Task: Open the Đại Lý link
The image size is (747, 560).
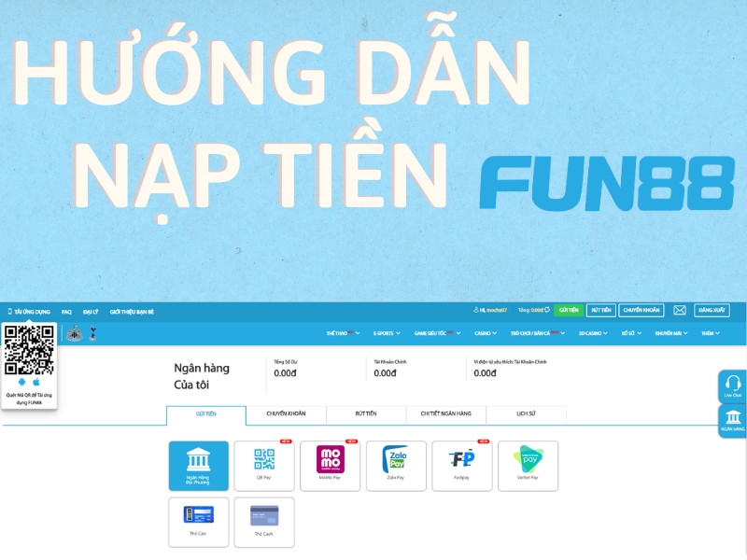Action: (91, 312)
